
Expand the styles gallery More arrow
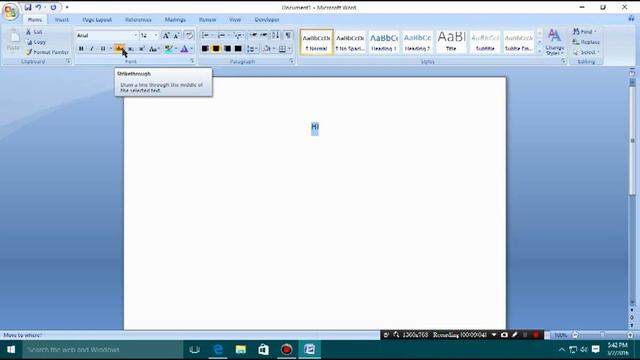coord(540,51)
